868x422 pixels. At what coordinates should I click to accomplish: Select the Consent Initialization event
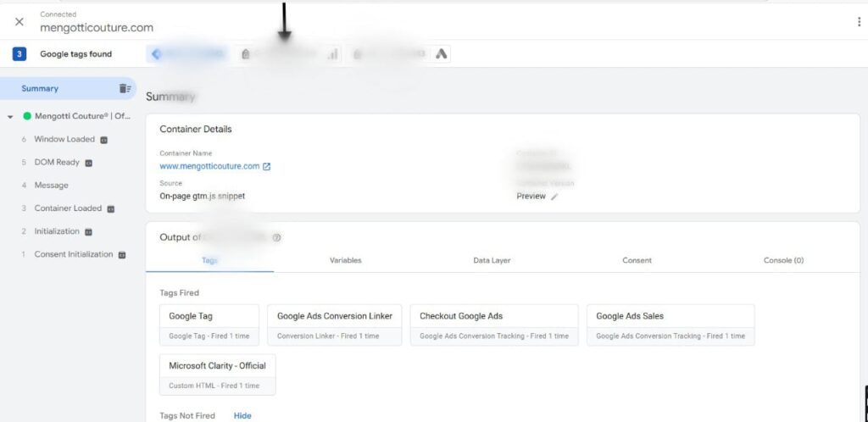tap(73, 254)
